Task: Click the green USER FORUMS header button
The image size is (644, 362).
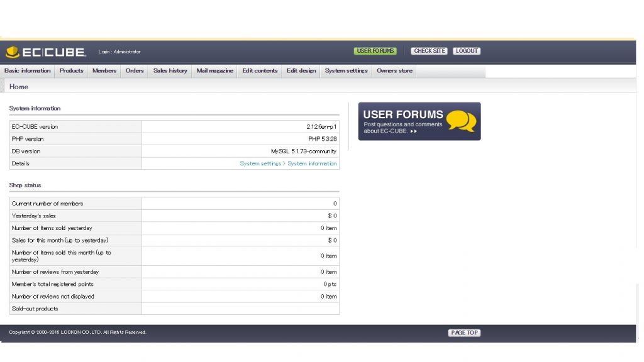Action: [x=375, y=51]
